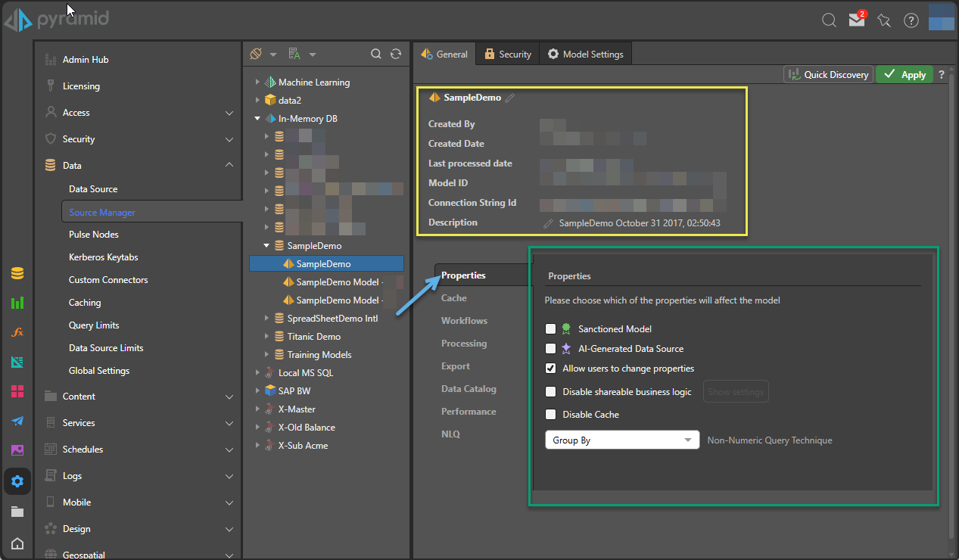Check the AI-Generated Data Source checkbox
Screen dimensions: 959x560
tap(550, 349)
